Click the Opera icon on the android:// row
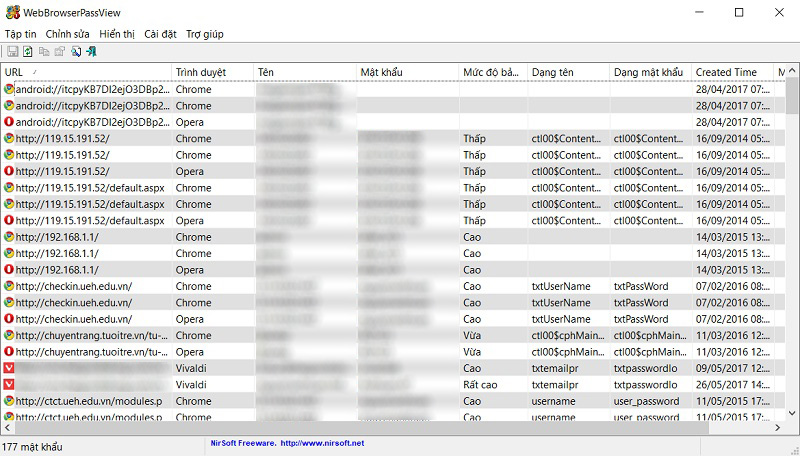Image resolution: width=800 pixels, height=456 pixels. pos(9,122)
